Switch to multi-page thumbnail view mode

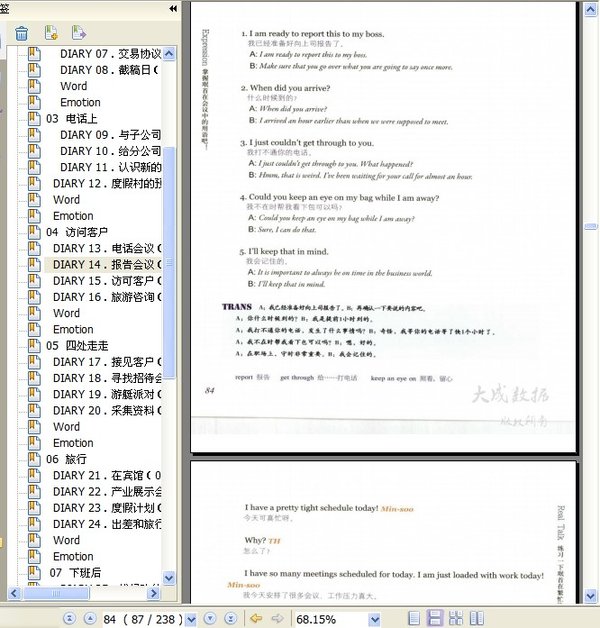click(456, 618)
